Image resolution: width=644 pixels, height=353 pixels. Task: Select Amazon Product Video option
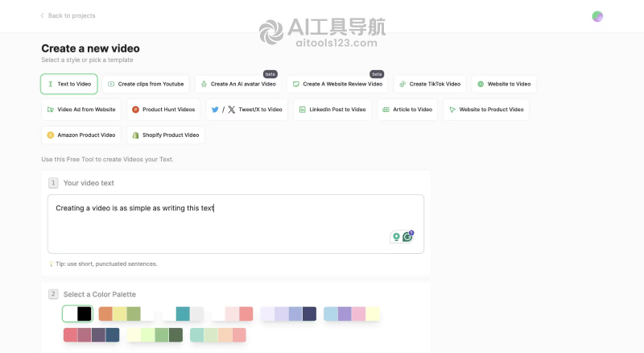click(x=81, y=135)
